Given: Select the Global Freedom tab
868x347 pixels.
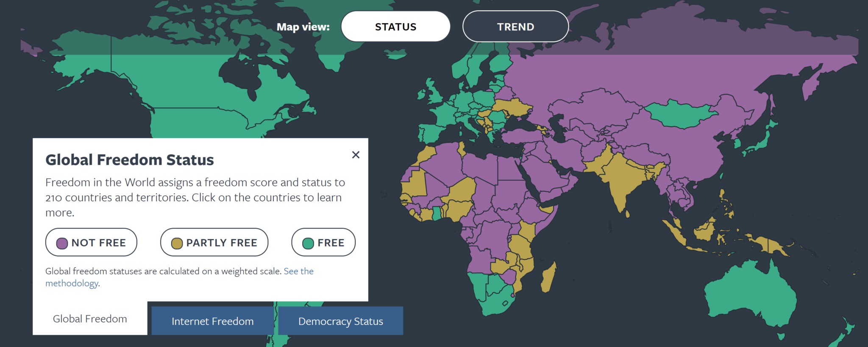Looking at the screenshot, I should coord(89,319).
